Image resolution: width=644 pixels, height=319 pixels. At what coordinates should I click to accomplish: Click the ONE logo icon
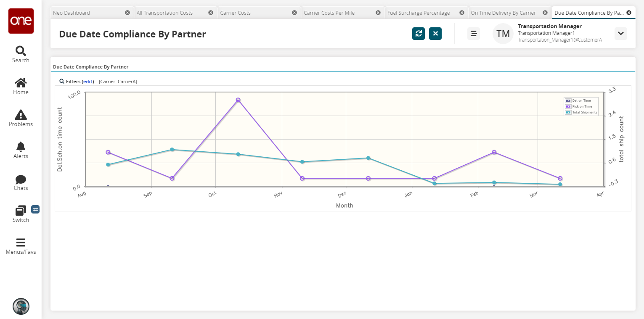click(x=21, y=21)
